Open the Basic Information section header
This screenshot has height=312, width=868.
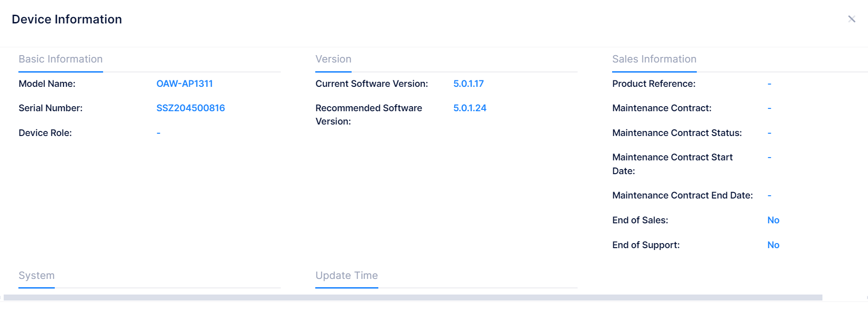61,59
